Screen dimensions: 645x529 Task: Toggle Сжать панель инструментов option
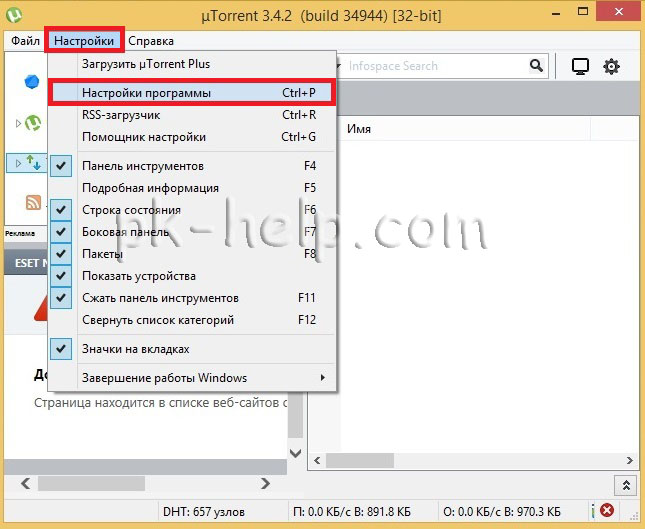coord(193,298)
